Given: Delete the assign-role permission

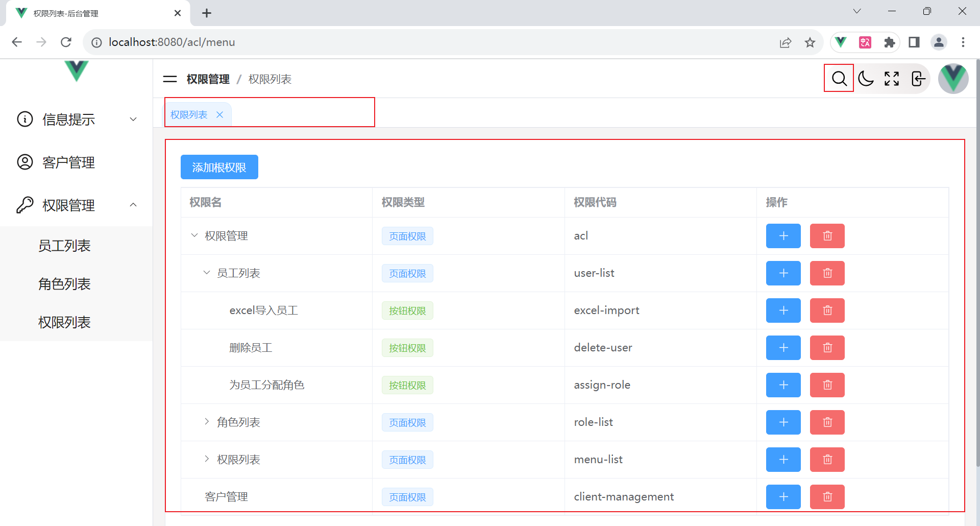Looking at the screenshot, I should [x=827, y=385].
